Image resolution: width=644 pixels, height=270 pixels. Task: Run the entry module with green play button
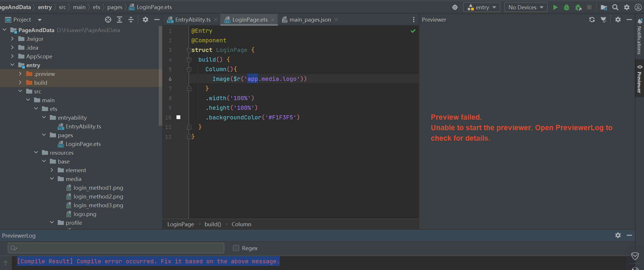[555, 7]
